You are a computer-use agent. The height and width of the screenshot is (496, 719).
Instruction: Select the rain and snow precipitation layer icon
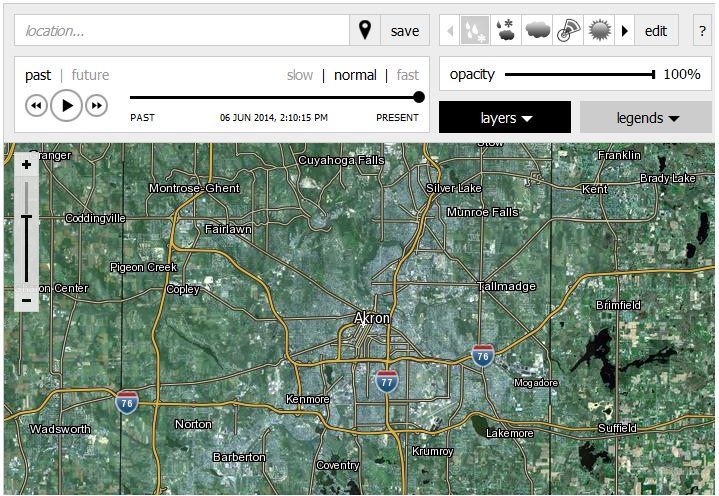pos(476,31)
